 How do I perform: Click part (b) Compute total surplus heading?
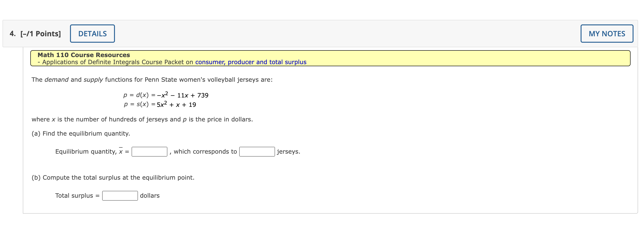[113, 177]
